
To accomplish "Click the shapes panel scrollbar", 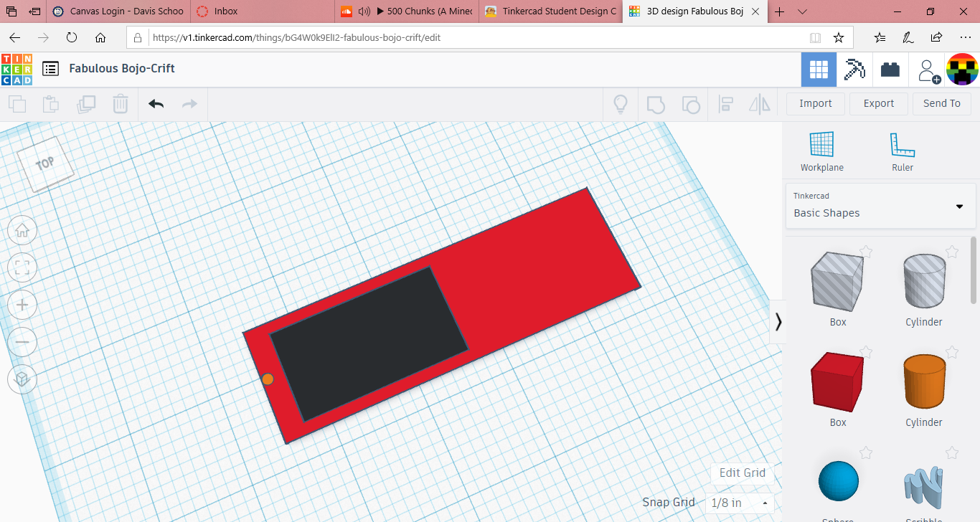I will (x=974, y=270).
